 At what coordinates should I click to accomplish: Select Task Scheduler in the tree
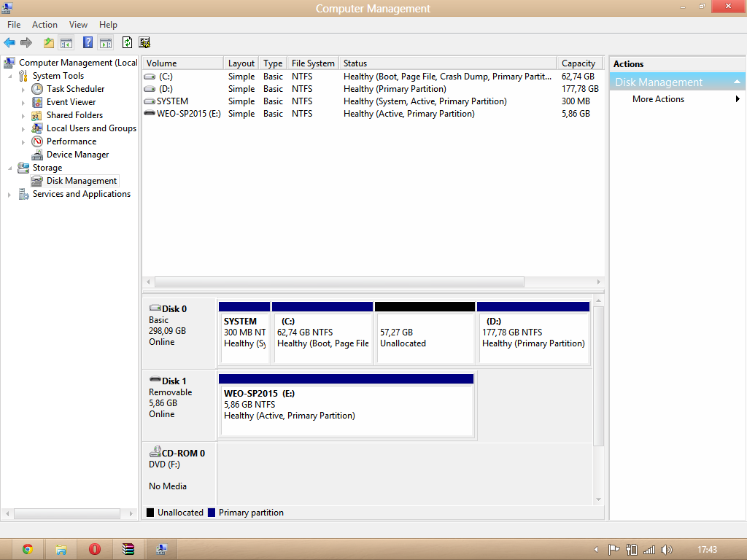[75, 88]
